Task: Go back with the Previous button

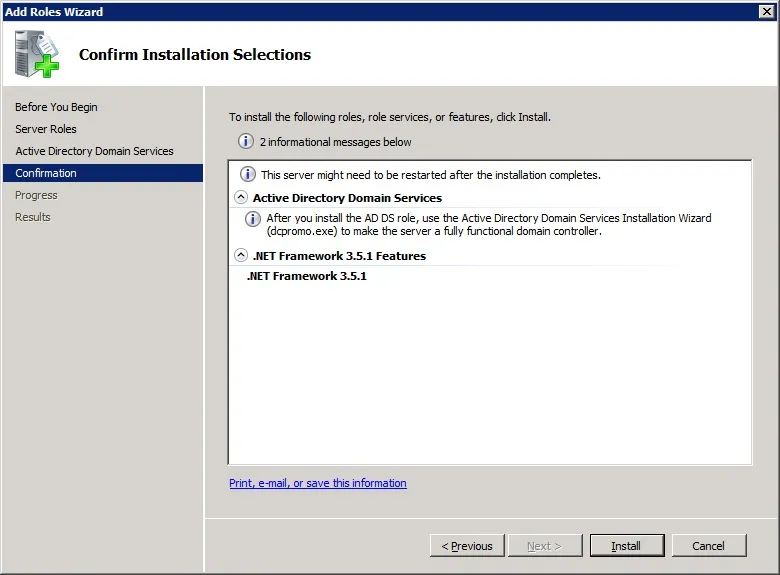Action: [x=467, y=546]
